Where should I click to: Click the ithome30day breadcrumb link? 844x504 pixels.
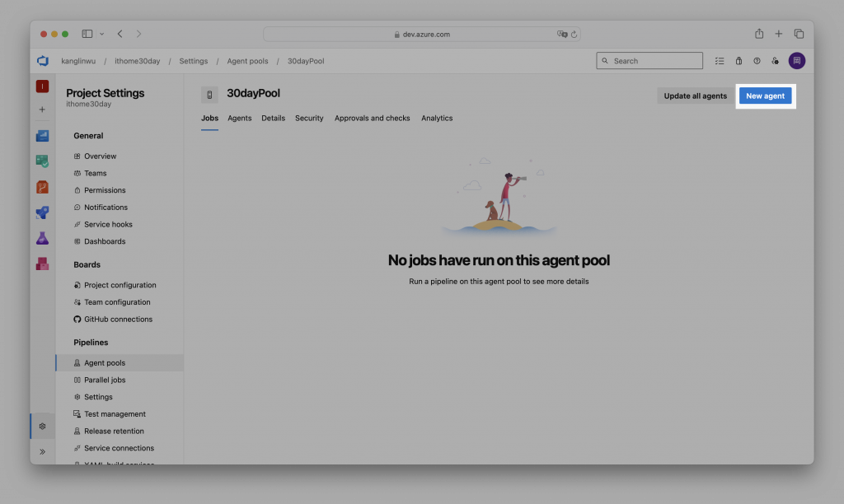pyautogui.click(x=138, y=61)
